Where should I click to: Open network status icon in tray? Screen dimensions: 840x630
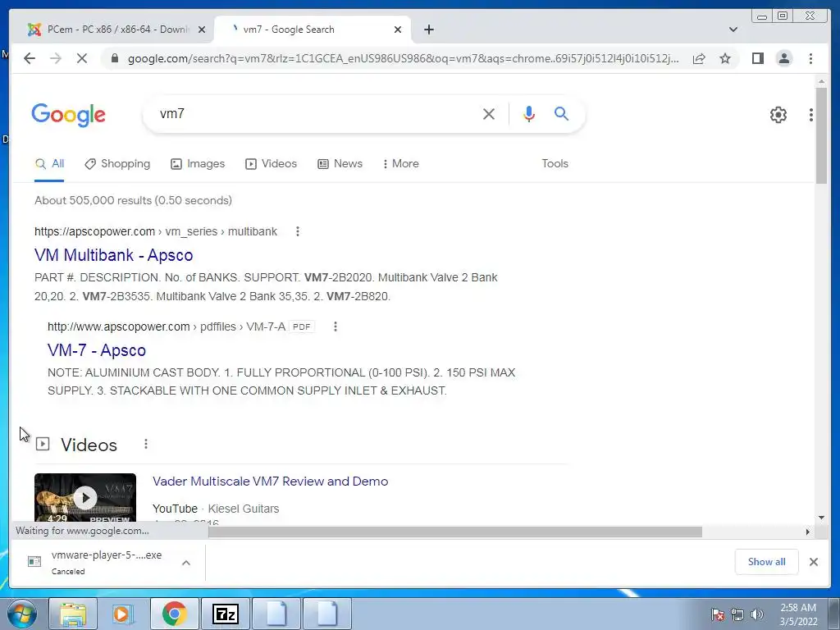(x=737, y=614)
